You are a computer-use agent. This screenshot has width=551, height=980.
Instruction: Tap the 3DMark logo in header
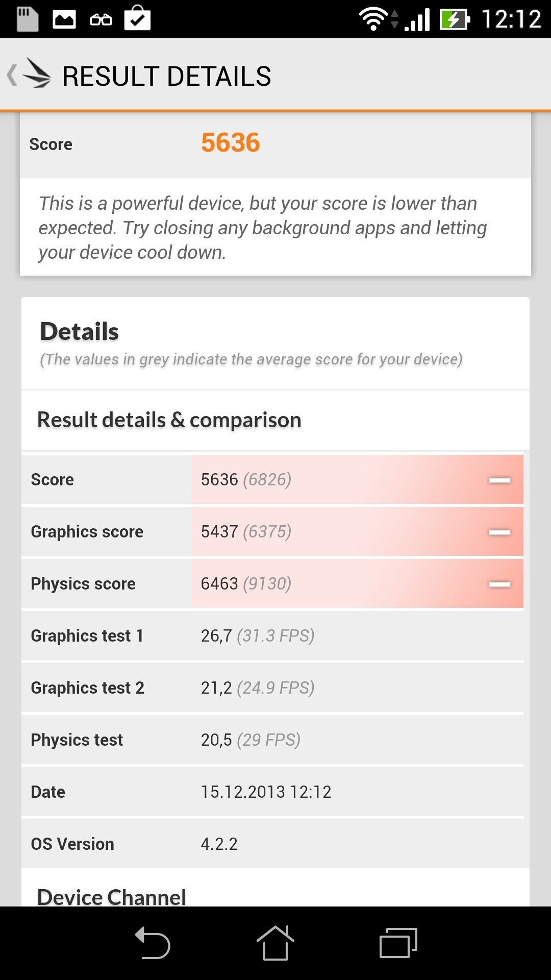(38, 75)
